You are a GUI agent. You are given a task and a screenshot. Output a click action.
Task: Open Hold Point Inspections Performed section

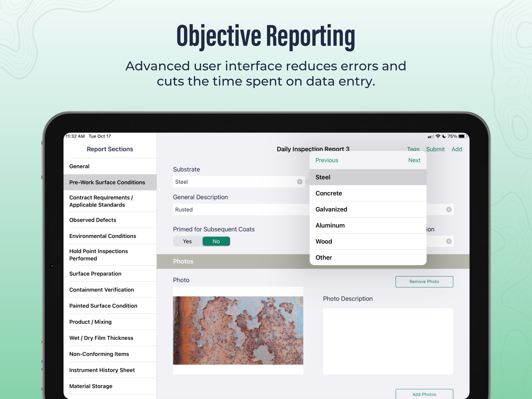[110, 255]
